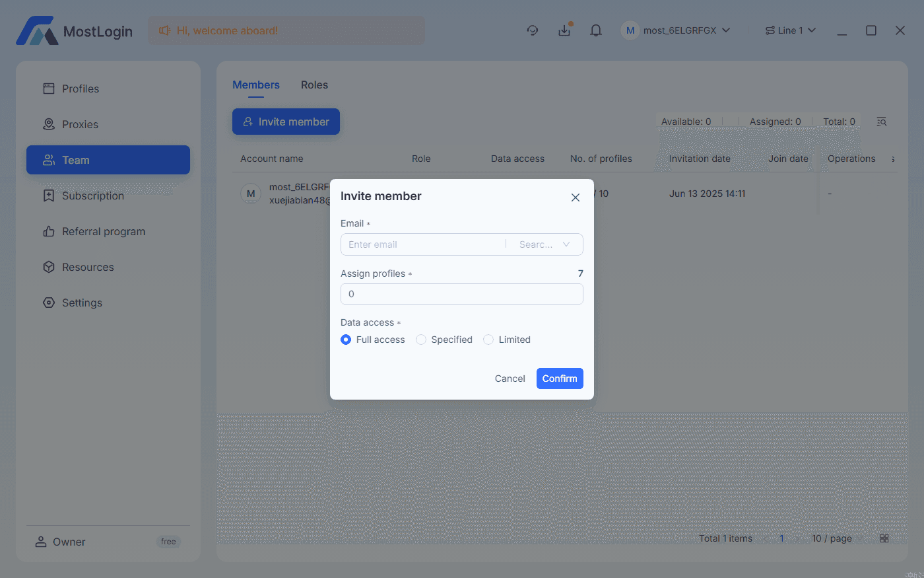Click the free plan badge
This screenshot has width=924, height=578.
(x=168, y=542)
